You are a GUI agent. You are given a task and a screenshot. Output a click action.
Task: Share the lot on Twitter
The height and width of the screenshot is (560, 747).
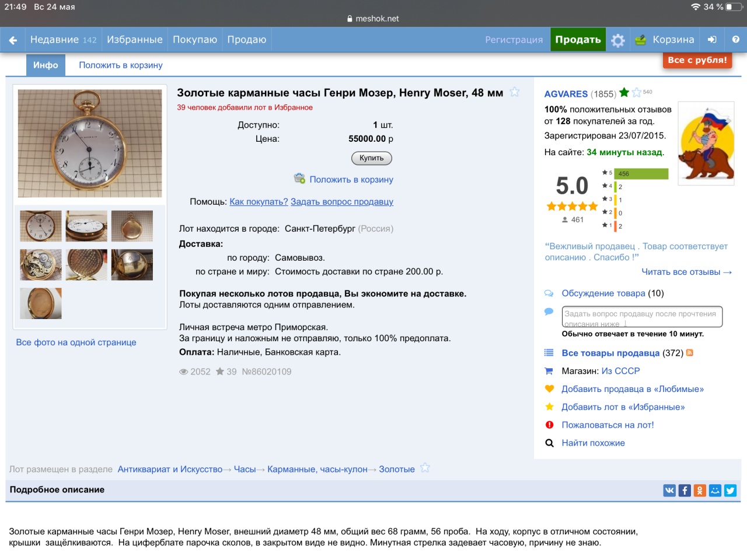click(x=730, y=491)
